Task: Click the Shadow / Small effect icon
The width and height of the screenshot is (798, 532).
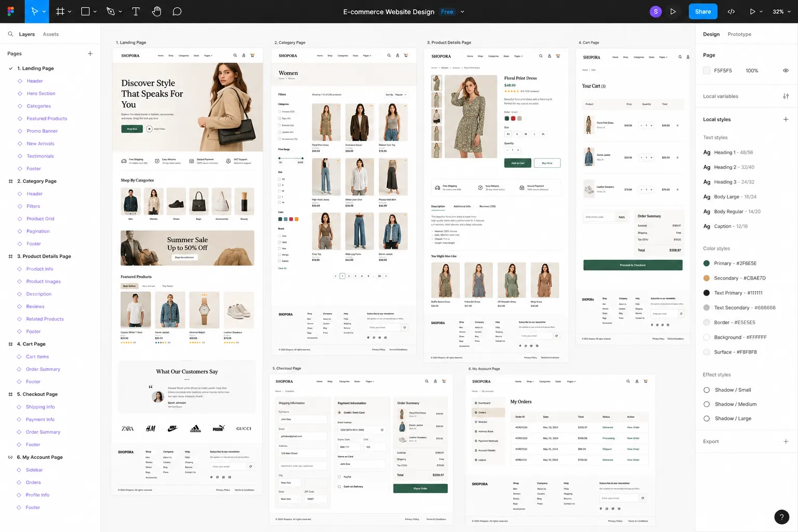Action: pyautogui.click(x=707, y=390)
